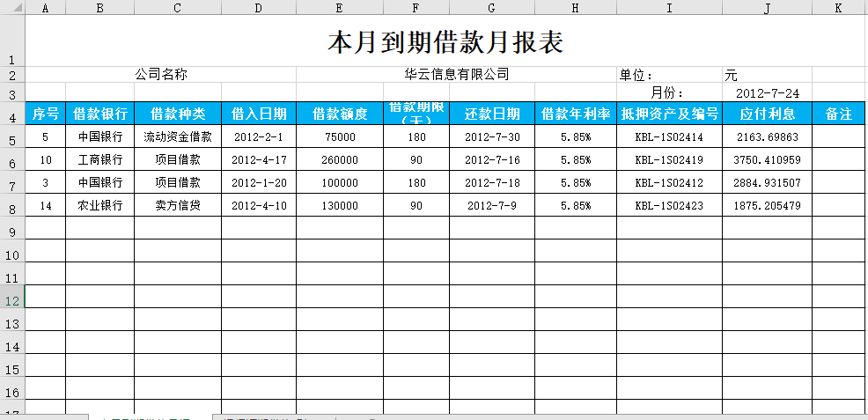
Task: Select column J header
Action: (x=767, y=8)
